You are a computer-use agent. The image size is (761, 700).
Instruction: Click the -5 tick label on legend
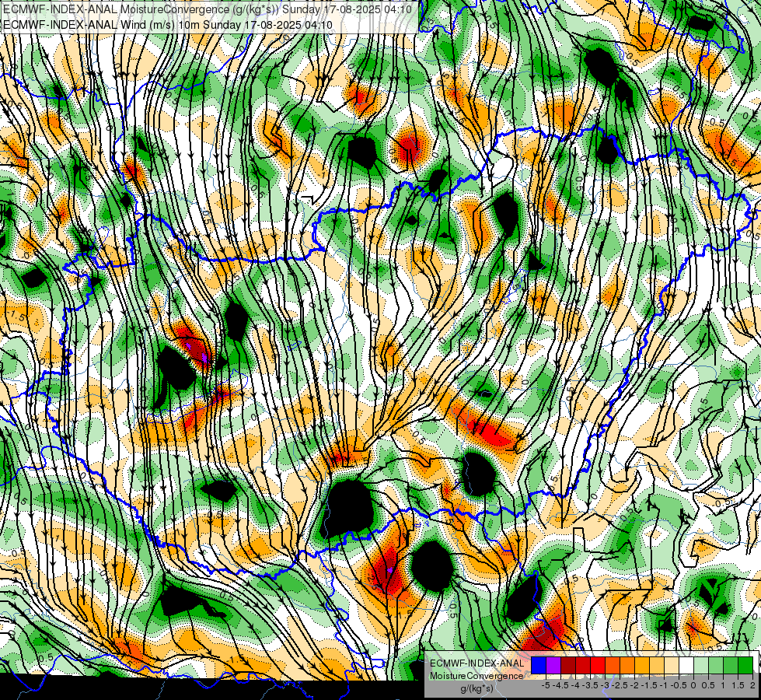pyautogui.click(x=546, y=685)
